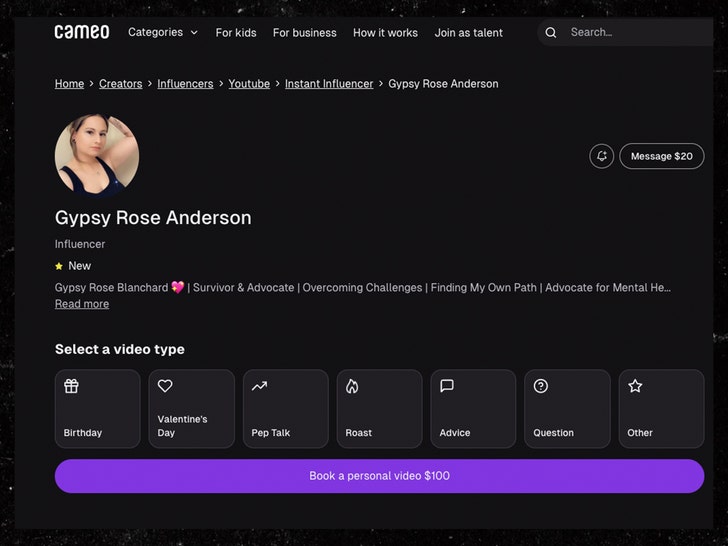The height and width of the screenshot is (546, 728).
Task: Open the For kids menu item
Action: [236, 33]
